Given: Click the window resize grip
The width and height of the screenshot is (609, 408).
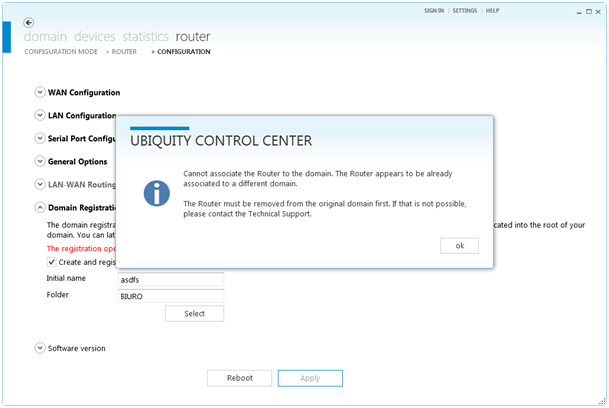Looking at the screenshot, I should [602, 401].
